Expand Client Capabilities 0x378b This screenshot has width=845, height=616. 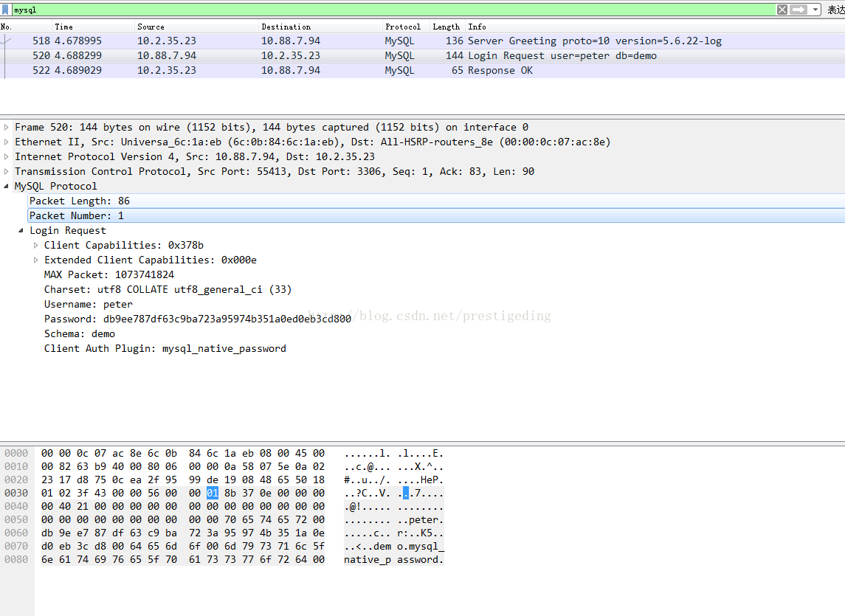point(36,245)
